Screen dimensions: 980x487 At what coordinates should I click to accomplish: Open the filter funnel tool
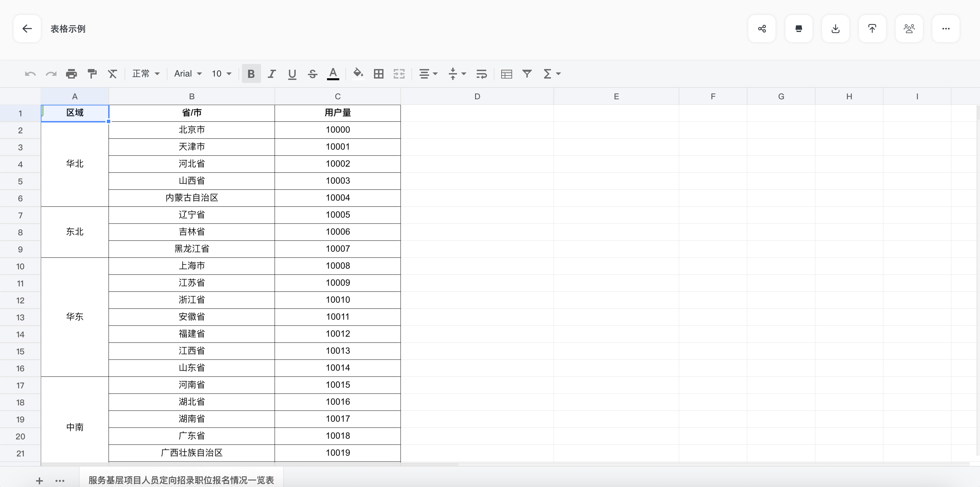(x=527, y=74)
